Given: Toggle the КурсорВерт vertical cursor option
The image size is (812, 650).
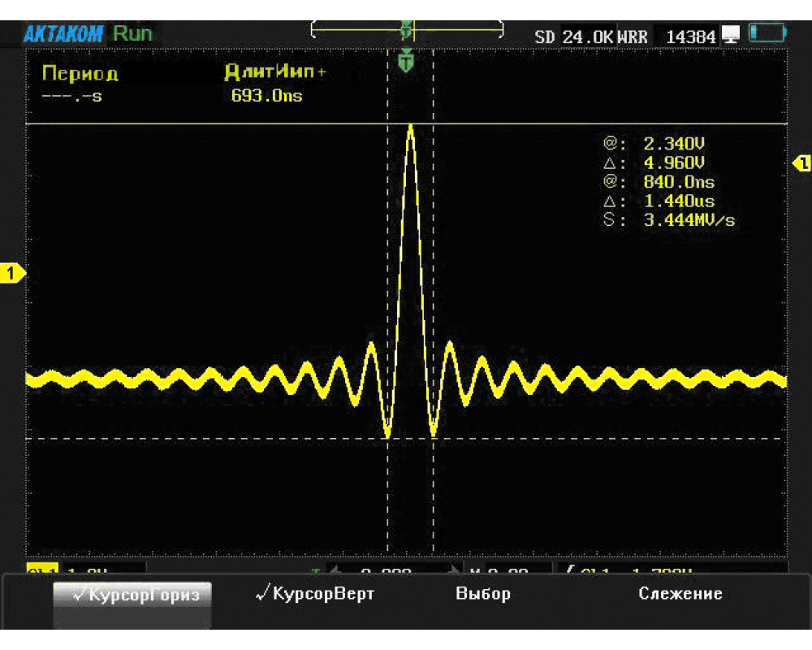Looking at the screenshot, I should (315, 593).
